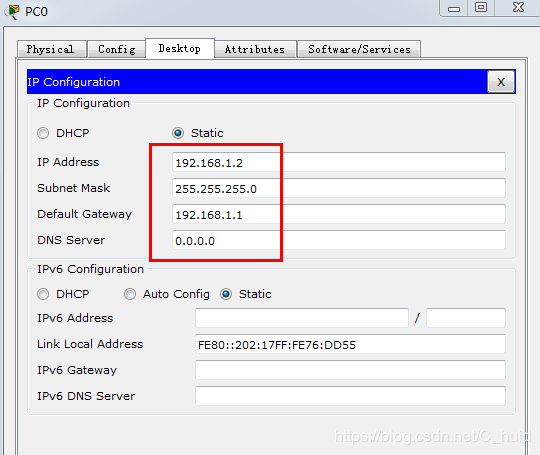Close the IP Configuration panel with X
This screenshot has height=455, width=540.
pyautogui.click(x=501, y=82)
